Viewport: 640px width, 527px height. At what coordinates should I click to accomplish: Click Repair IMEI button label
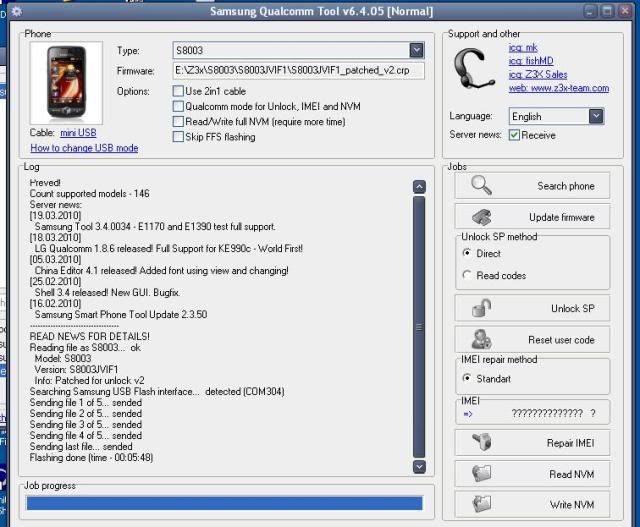571,443
